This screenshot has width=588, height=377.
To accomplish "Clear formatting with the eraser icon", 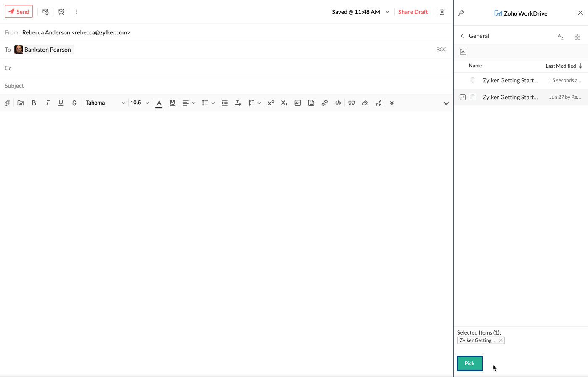I will [365, 103].
